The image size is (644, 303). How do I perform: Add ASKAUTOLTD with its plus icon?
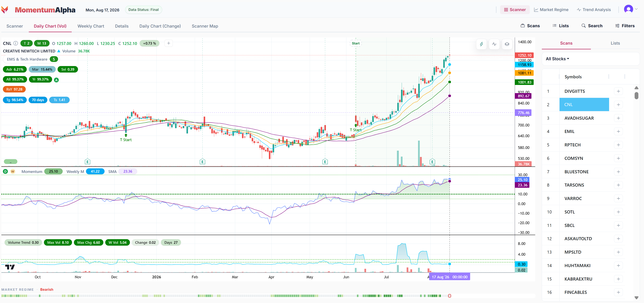618,239
